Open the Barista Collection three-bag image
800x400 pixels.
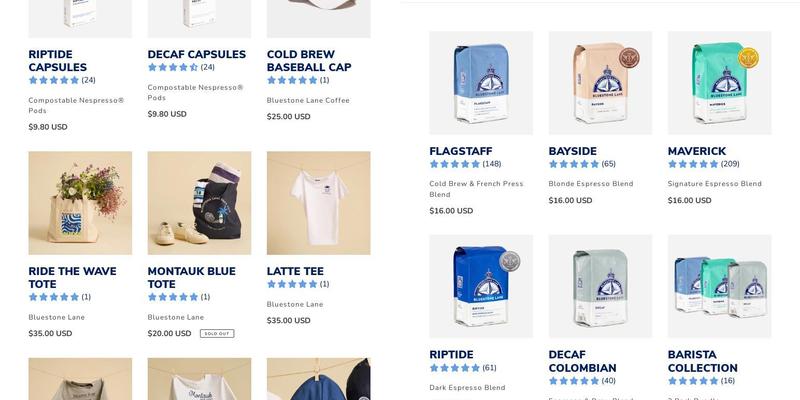pyautogui.click(x=719, y=286)
